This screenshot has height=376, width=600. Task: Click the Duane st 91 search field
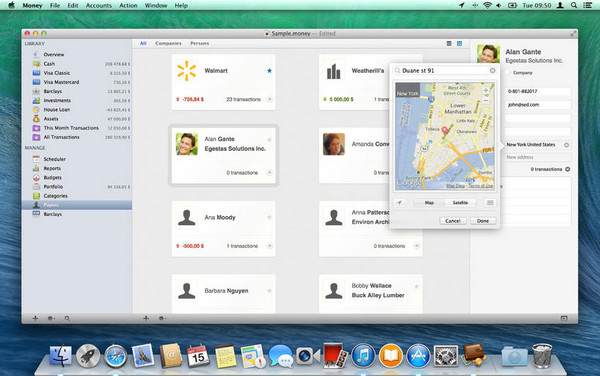[445, 71]
